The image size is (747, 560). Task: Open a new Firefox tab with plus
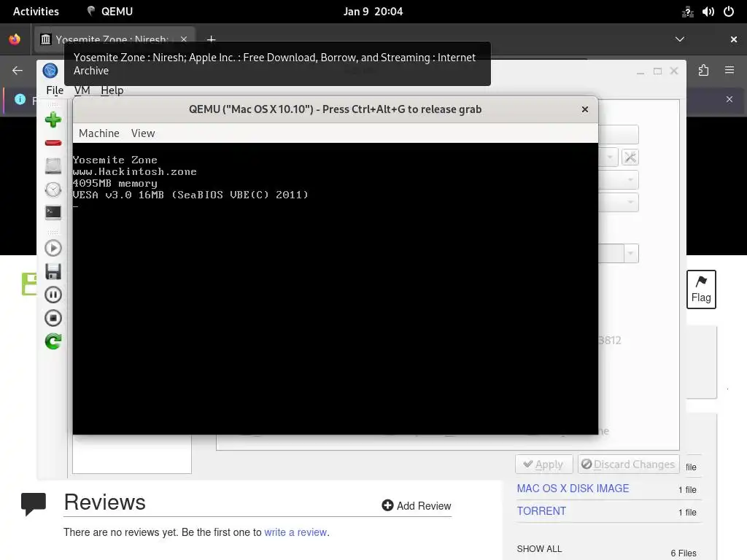(x=212, y=39)
